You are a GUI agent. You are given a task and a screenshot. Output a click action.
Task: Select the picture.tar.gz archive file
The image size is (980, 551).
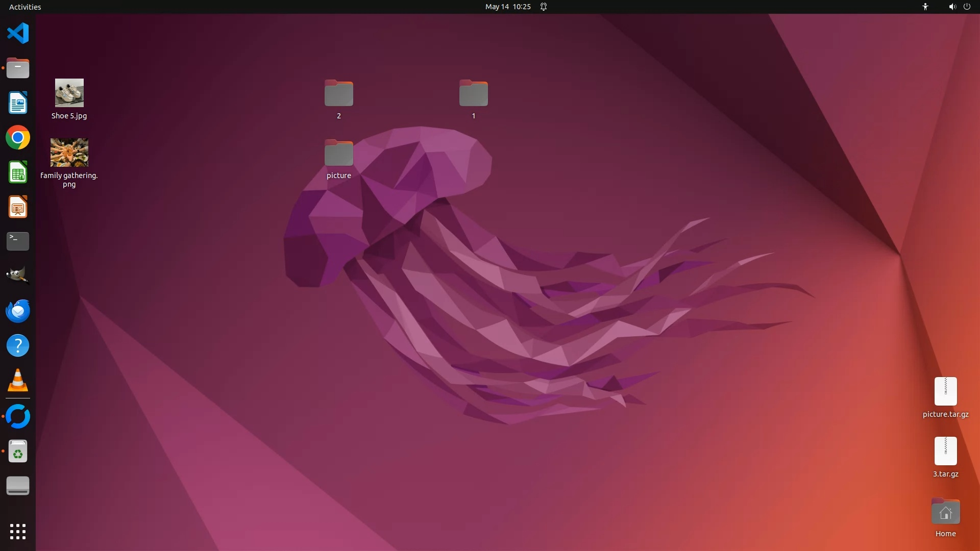tap(945, 392)
